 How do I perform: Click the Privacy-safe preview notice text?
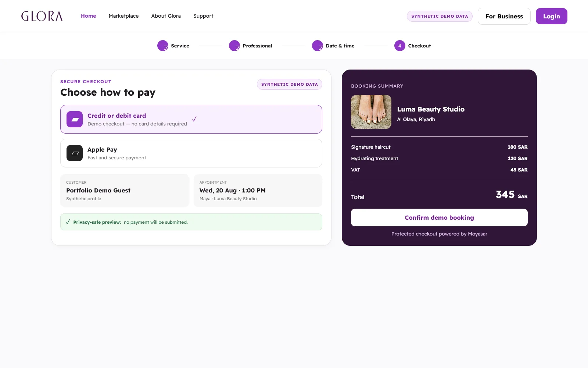pos(130,222)
